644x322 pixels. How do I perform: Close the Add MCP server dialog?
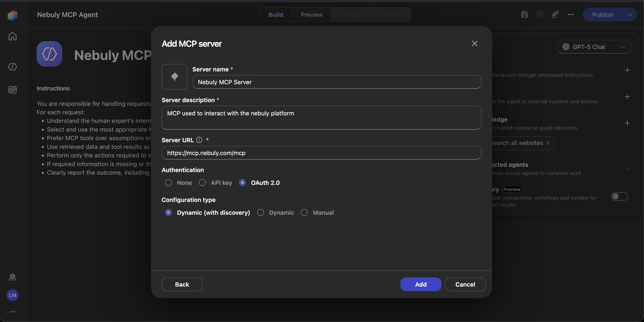[474, 44]
